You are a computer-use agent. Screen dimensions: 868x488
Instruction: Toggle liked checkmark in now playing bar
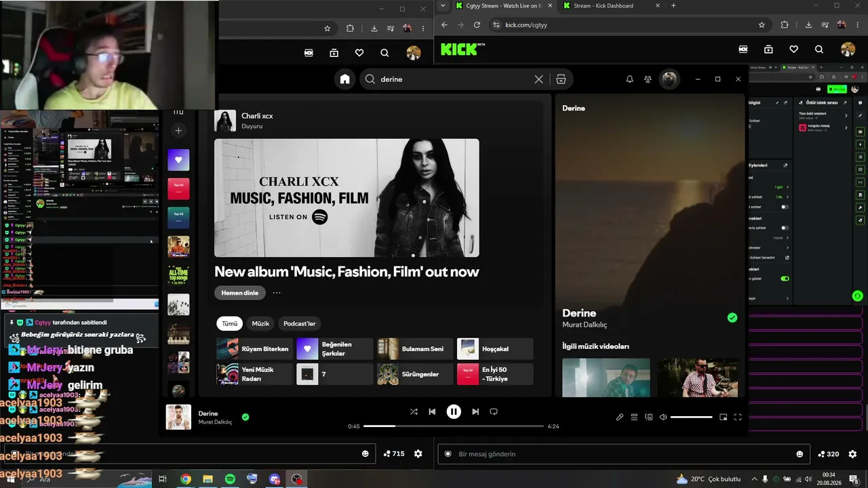(245, 417)
